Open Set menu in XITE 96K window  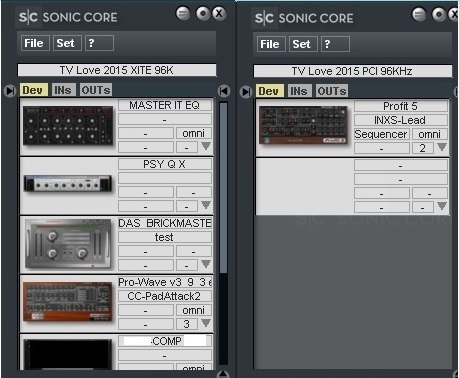pos(67,43)
